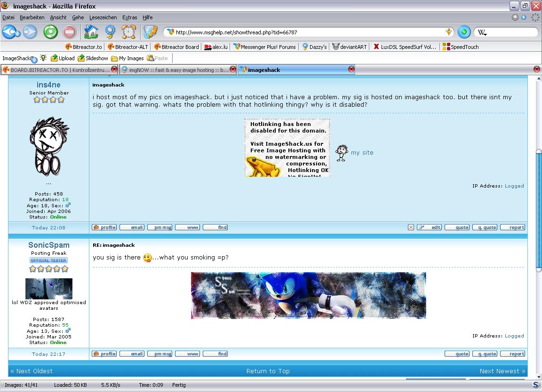
Task: Click the Messenger Plus! Forums bookmark
Action: coord(264,47)
